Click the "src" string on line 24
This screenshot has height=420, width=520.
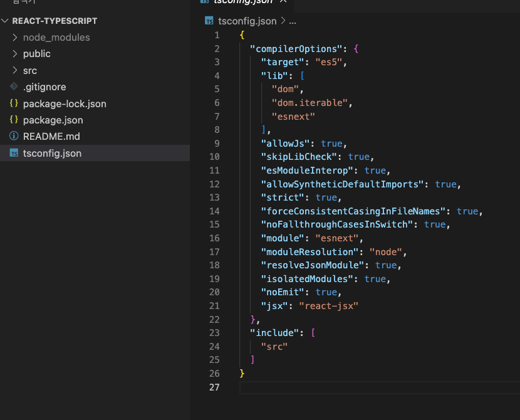tap(274, 347)
